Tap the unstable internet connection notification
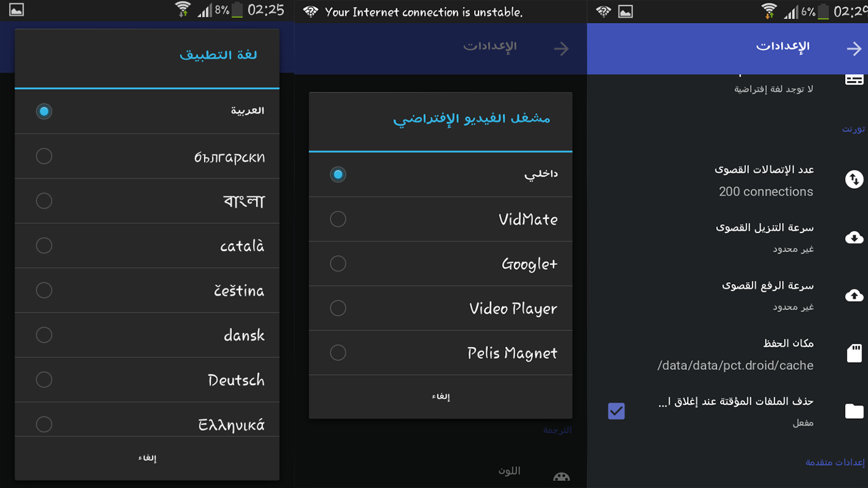 pos(423,11)
